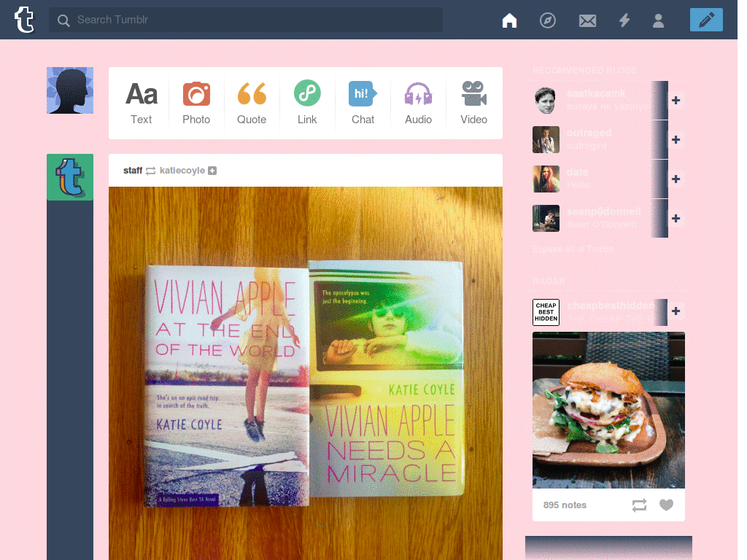Click Explore all of Tumblr link

pos(573,249)
